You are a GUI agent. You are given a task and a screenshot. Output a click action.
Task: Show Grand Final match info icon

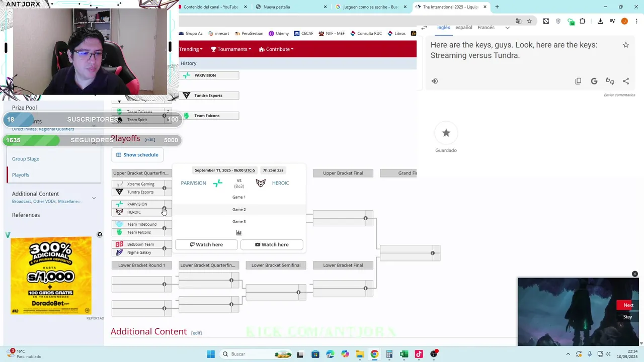[432, 253]
